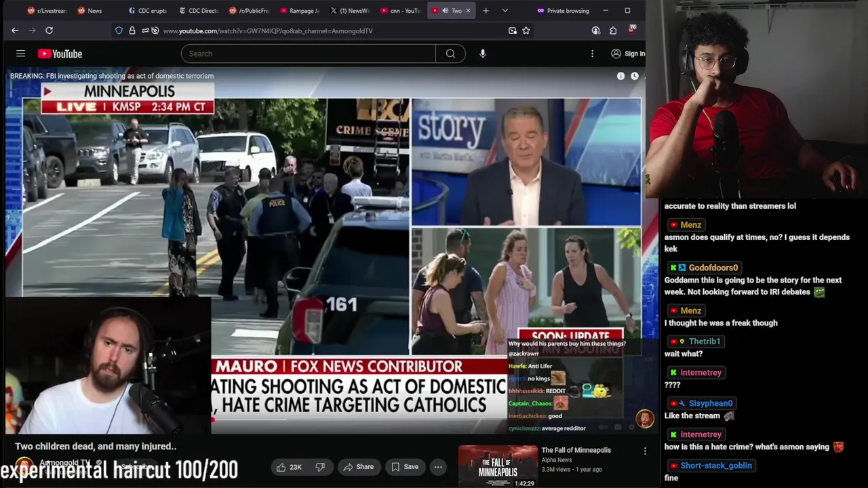
Task: Switch to the CDC Director tab
Action: [x=198, y=11]
